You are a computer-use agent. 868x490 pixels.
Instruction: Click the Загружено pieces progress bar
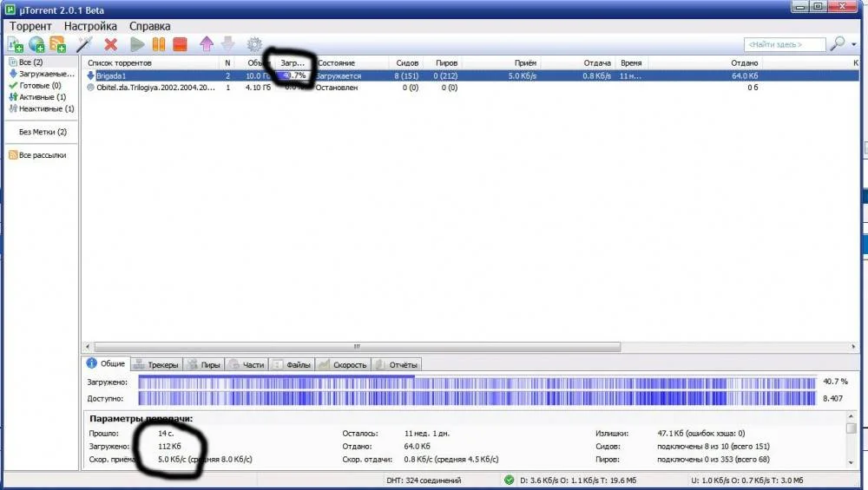click(477, 382)
